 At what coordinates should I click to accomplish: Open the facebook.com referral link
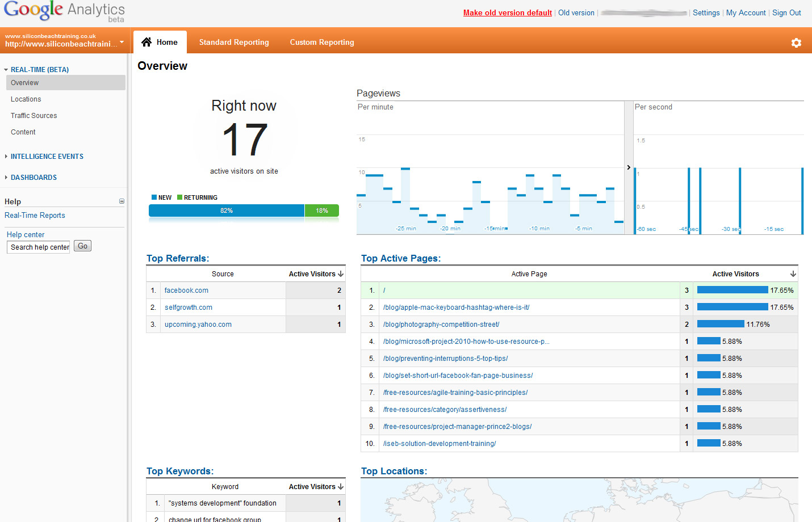[186, 290]
